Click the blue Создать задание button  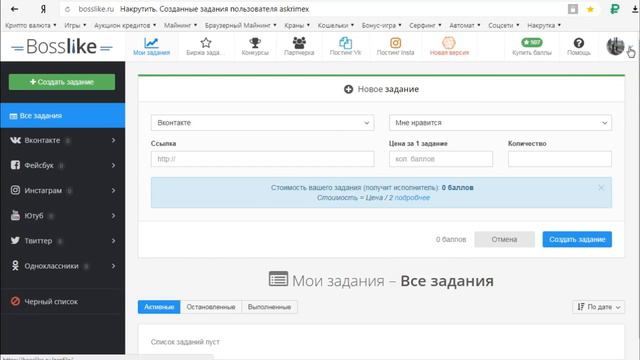[x=577, y=240]
